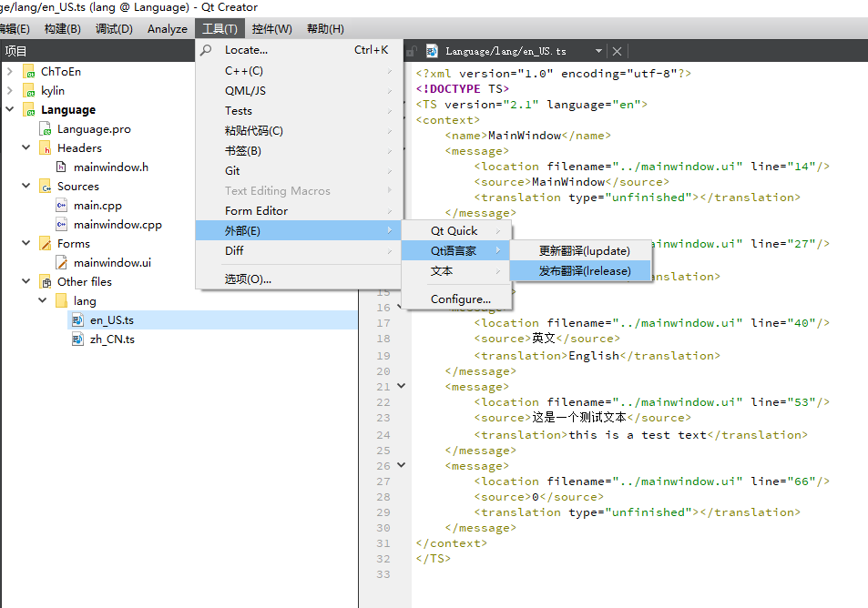This screenshot has height=608, width=868.
Task: Open the 帮助(H) menu
Action: pyautogui.click(x=325, y=29)
